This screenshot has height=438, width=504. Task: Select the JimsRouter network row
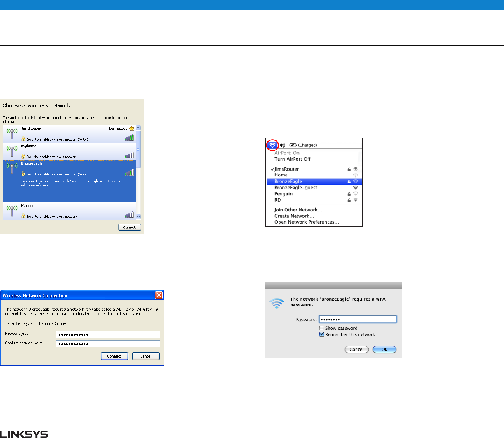pyautogui.click(x=69, y=134)
